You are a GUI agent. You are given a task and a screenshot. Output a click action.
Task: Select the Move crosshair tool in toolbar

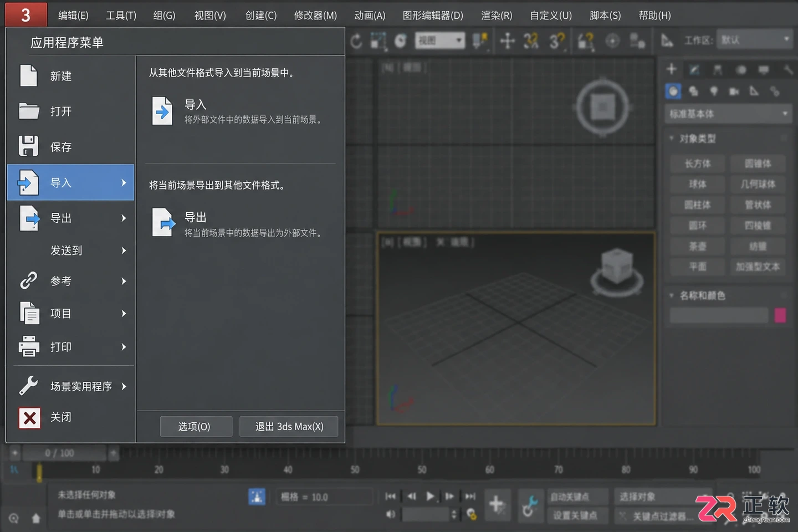pos(507,40)
